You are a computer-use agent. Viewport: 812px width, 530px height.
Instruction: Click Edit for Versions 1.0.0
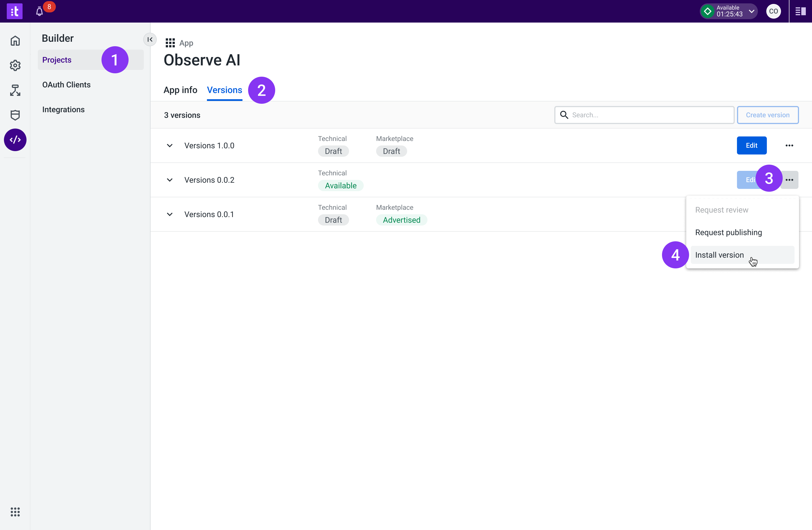coord(751,146)
